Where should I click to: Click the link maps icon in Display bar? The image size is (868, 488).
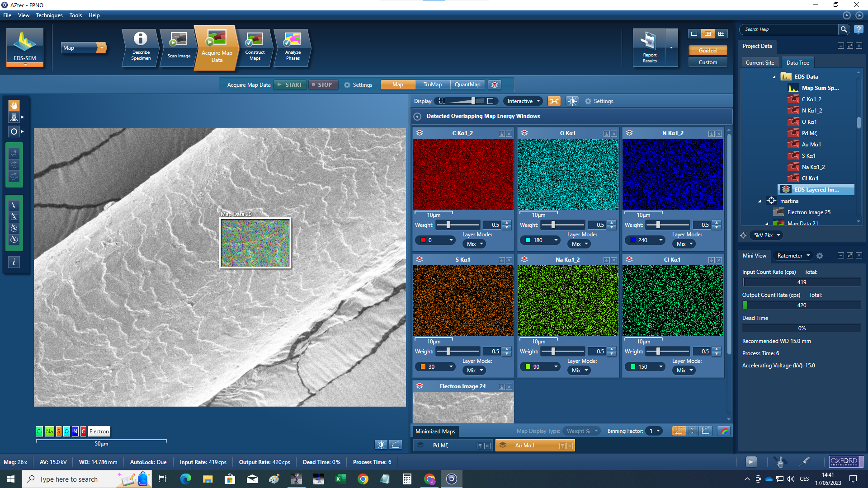[x=554, y=101]
